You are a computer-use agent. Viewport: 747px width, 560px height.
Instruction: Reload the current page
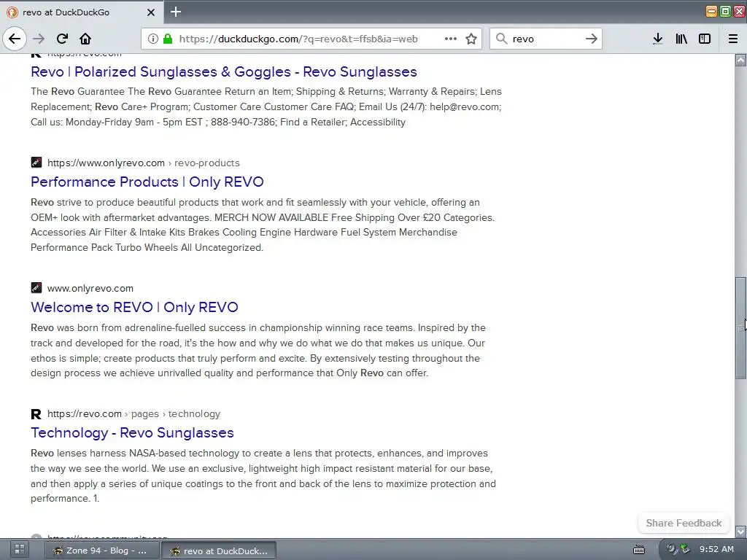point(63,39)
